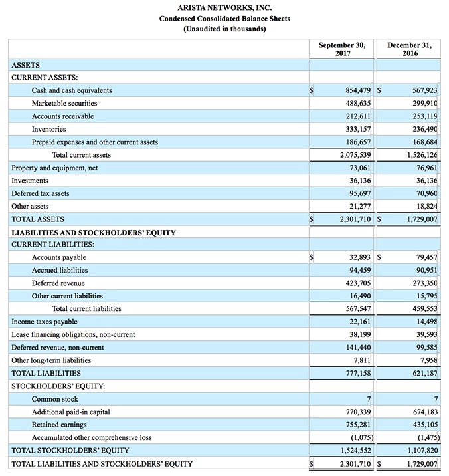Click 'Additional paid-in capital' label
This screenshot has height=476, width=449.
[x=70, y=412]
